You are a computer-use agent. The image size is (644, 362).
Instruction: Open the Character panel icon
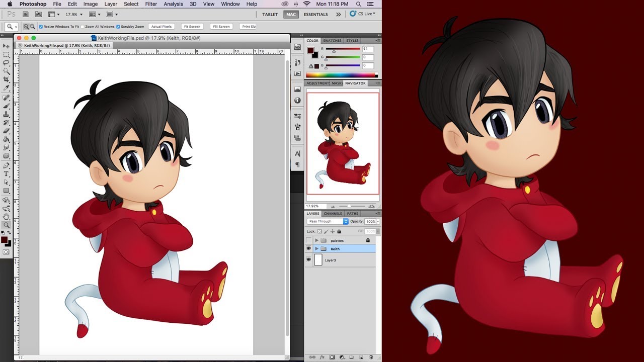tap(297, 154)
